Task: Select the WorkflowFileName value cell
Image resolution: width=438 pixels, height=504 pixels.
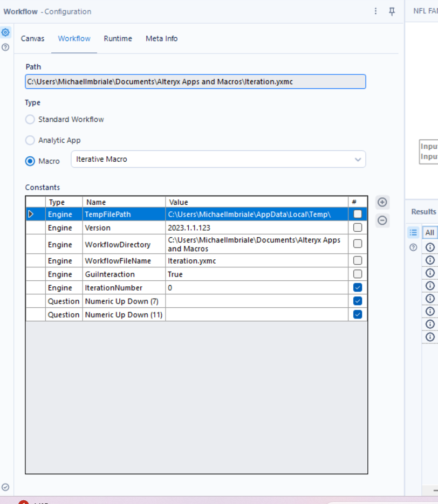Action: coord(256,261)
